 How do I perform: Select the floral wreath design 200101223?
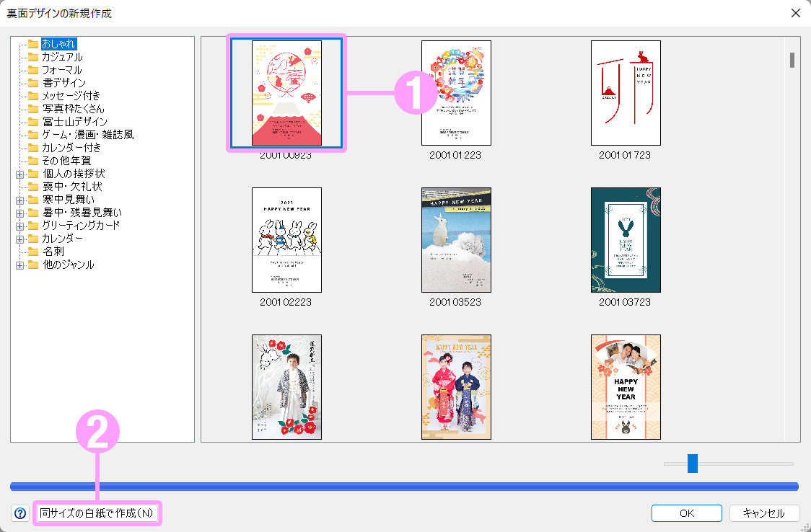click(456, 93)
